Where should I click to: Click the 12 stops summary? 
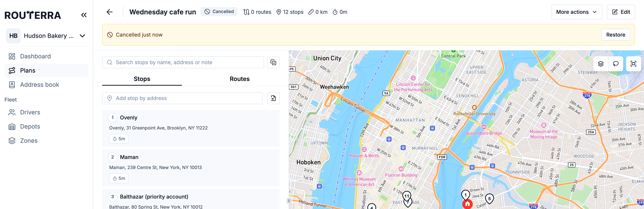pos(290,12)
